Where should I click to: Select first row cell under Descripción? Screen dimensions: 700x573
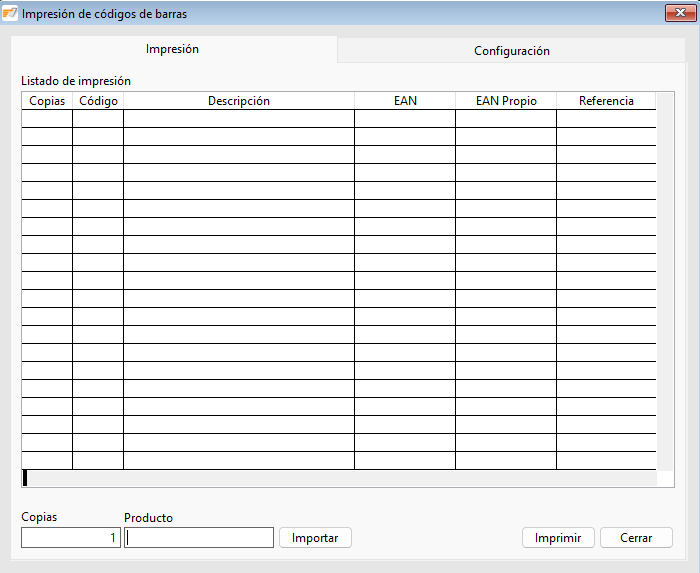[238, 119]
